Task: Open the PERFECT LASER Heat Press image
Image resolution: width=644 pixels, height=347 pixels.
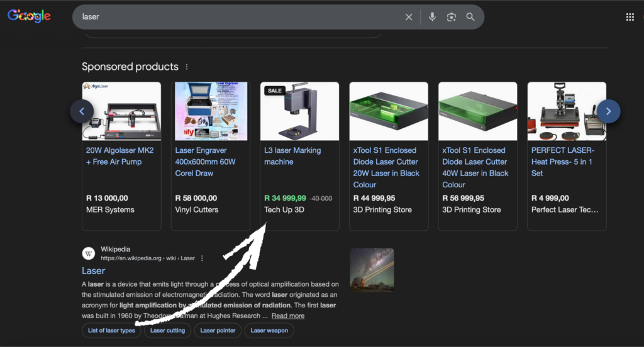Action: tap(567, 111)
